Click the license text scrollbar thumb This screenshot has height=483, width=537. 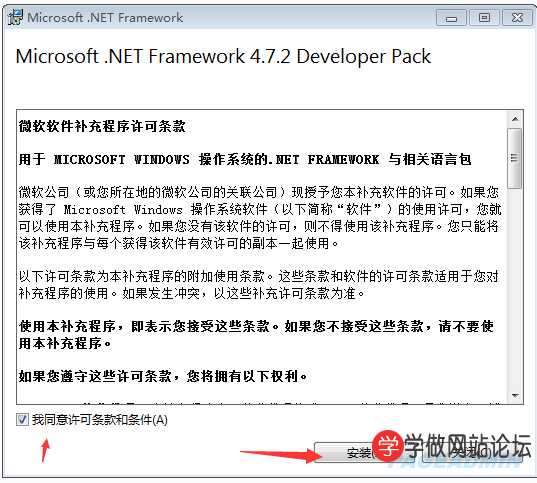[515, 158]
